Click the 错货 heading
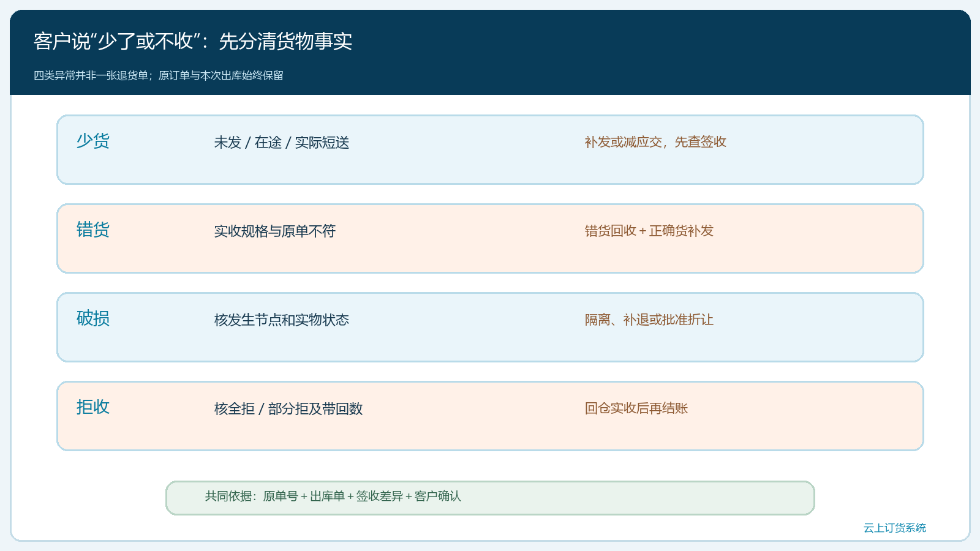 (93, 230)
